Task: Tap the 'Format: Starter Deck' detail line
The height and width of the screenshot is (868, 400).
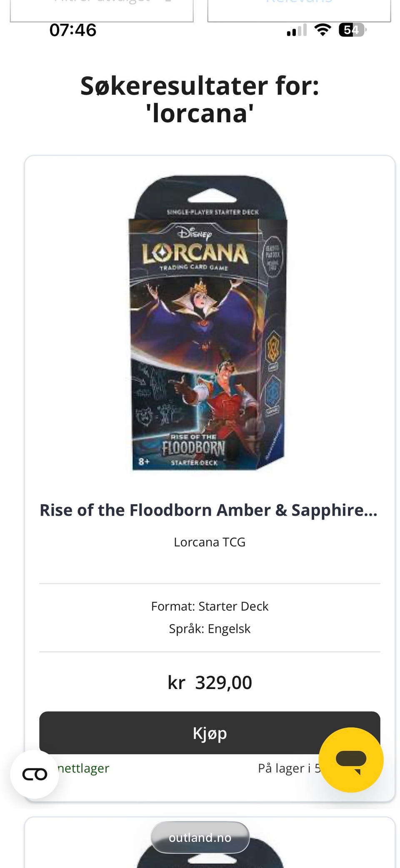Action: (x=210, y=606)
